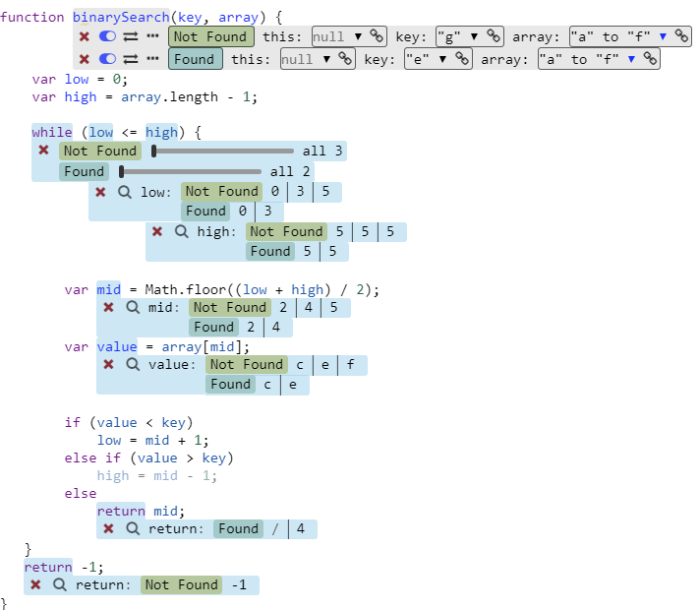Image resolution: width=700 pixels, height=610 pixels.
Task: Toggle the Found test case switch
Action: coord(107,59)
